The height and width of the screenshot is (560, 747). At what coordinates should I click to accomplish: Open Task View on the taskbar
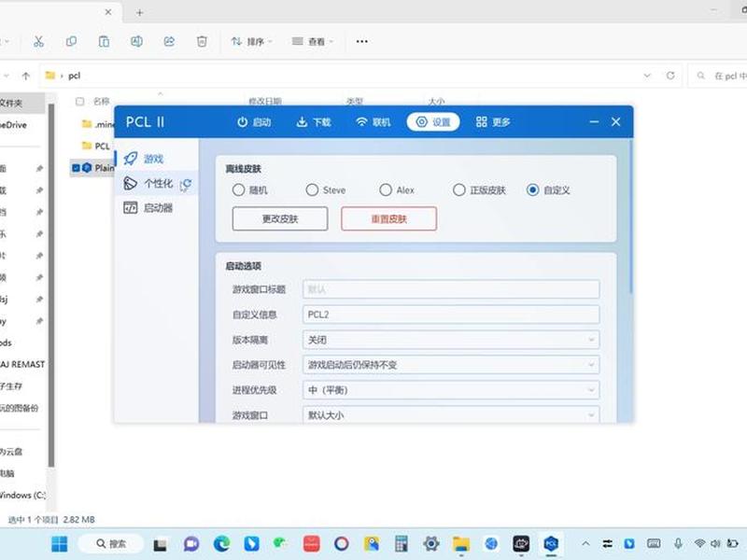tap(160, 544)
